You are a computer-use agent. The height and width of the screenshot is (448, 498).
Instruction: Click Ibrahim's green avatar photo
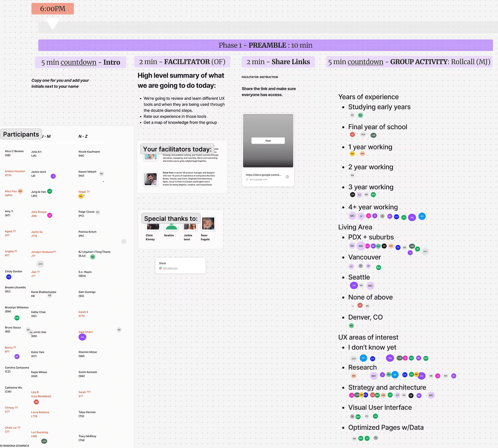[171, 226]
